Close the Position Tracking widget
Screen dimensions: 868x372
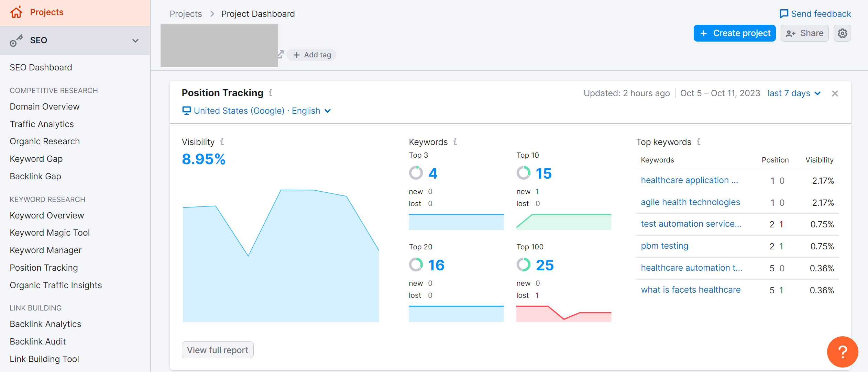pos(835,93)
